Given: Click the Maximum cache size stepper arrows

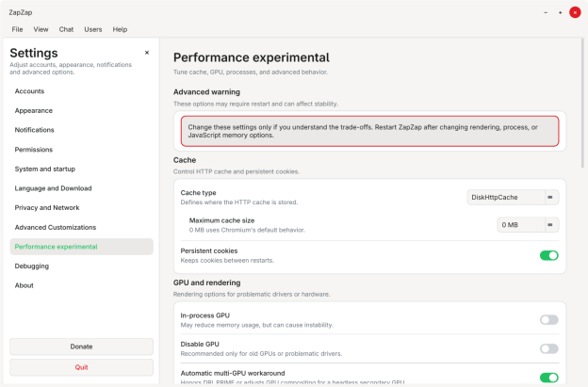Looking at the screenshot, I should coord(550,225).
